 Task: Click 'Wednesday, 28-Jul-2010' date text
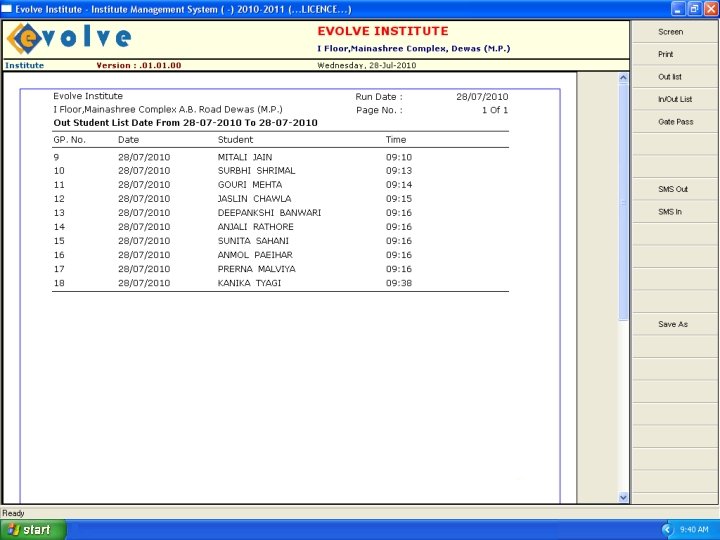366,65
